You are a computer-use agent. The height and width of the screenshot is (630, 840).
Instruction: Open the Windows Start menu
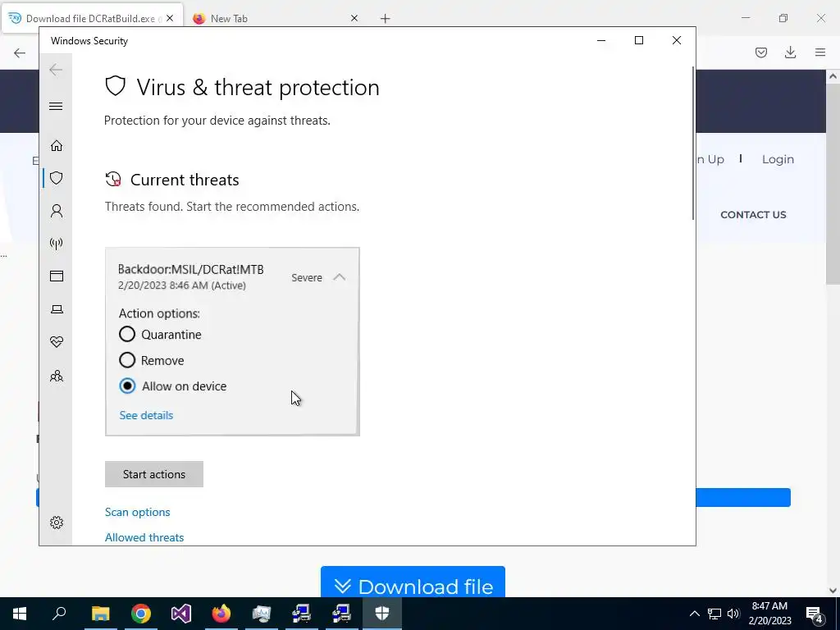(20, 614)
